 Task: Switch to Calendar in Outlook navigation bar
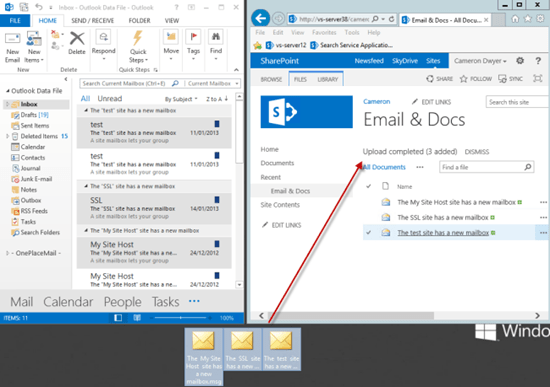pos(68,302)
